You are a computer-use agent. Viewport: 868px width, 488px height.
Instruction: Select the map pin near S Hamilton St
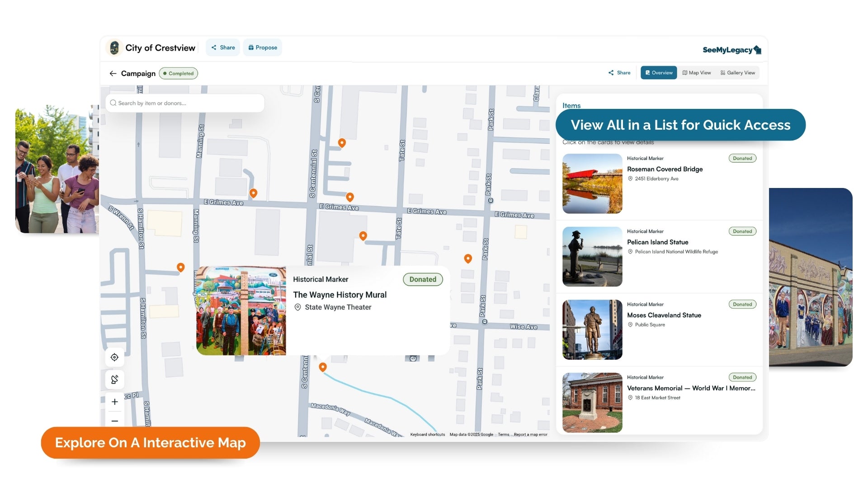click(181, 267)
